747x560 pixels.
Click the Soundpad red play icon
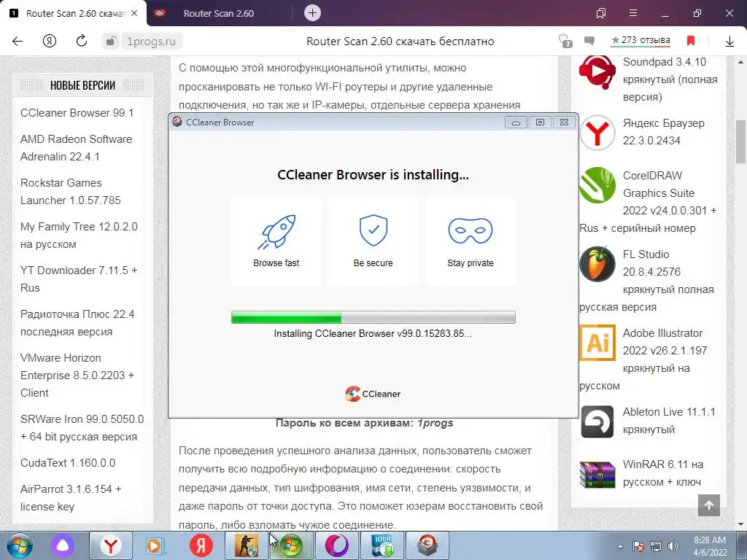coord(597,72)
